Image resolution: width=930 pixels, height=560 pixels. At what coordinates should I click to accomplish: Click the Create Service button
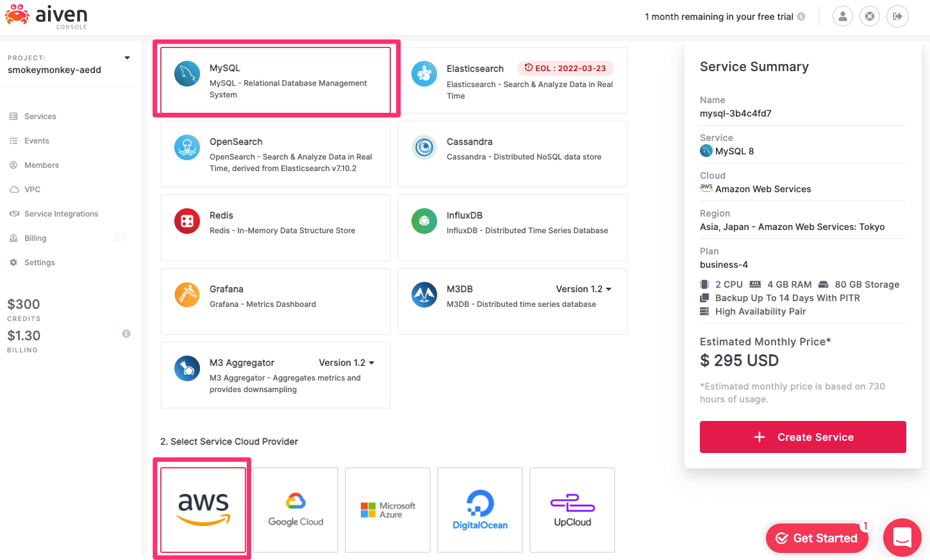(x=802, y=437)
